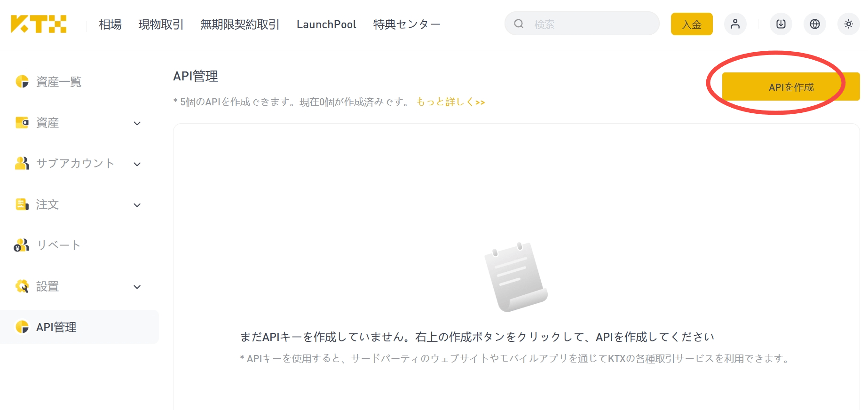
Task: Open the 現物取引 menu
Action: [161, 24]
